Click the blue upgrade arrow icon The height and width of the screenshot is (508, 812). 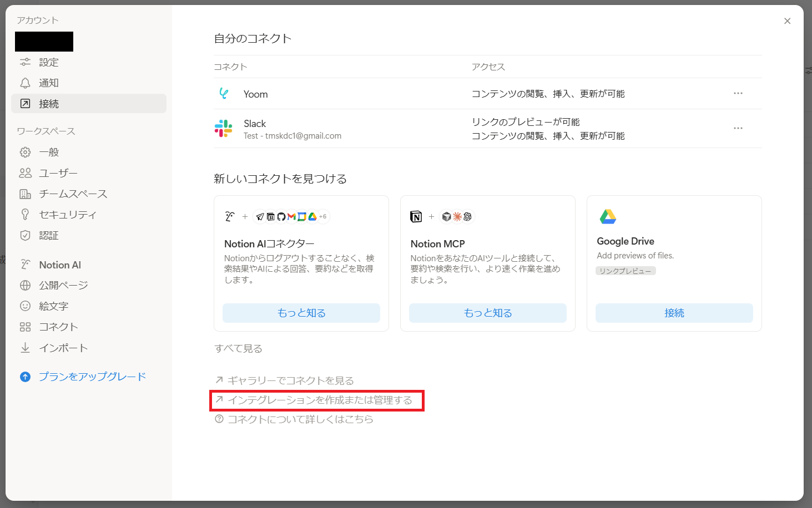pyautogui.click(x=25, y=377)
